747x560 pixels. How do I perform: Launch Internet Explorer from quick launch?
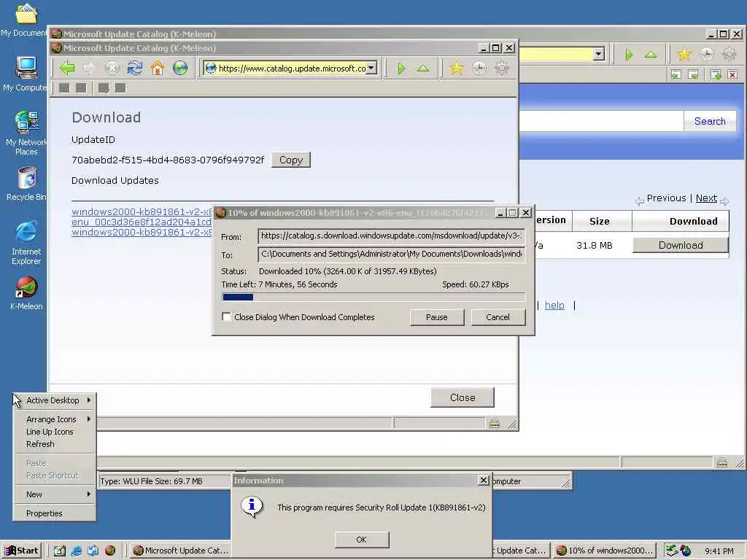76,551
